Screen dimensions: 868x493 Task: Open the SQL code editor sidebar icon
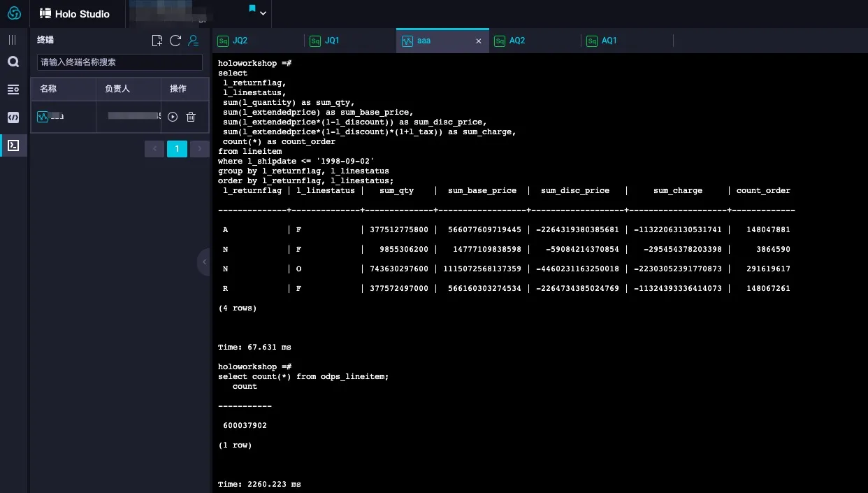click(13, 117)
